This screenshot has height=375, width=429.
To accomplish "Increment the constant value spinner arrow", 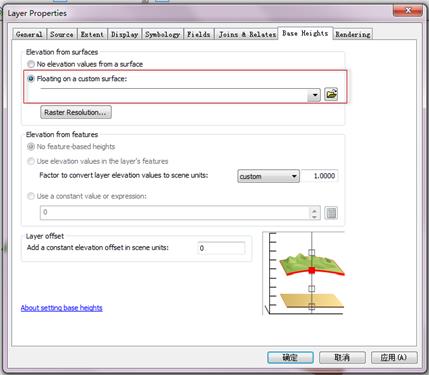I will (x=314, y=210).
